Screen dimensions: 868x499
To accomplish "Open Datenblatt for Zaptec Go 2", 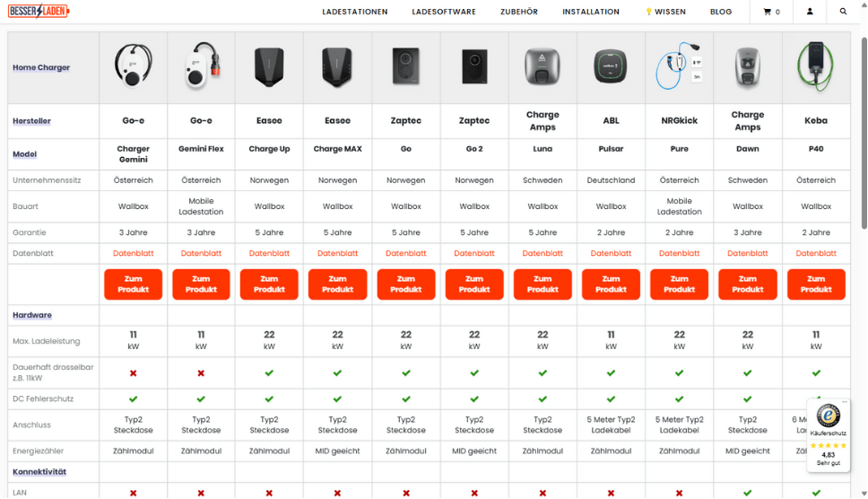I will coord(474,254).
